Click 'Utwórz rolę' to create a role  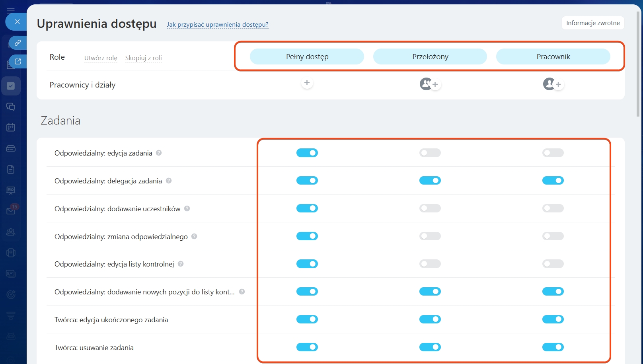point(101,58)
